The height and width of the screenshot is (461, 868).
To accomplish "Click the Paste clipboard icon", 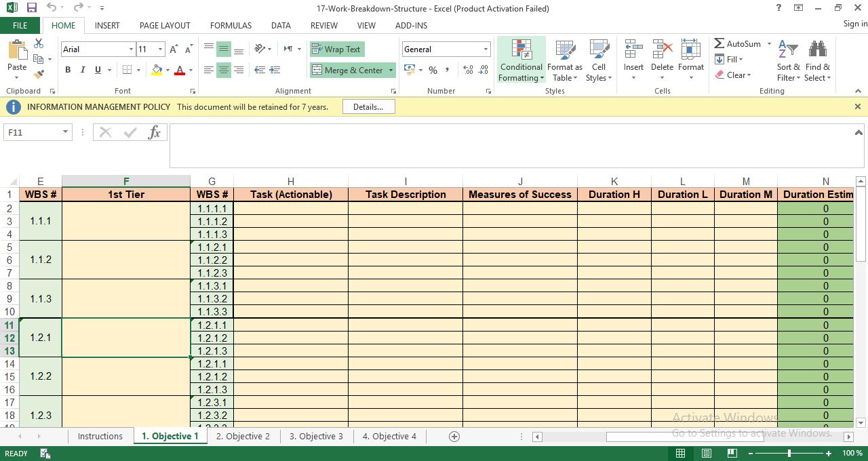I will click(x=17, y=50).
